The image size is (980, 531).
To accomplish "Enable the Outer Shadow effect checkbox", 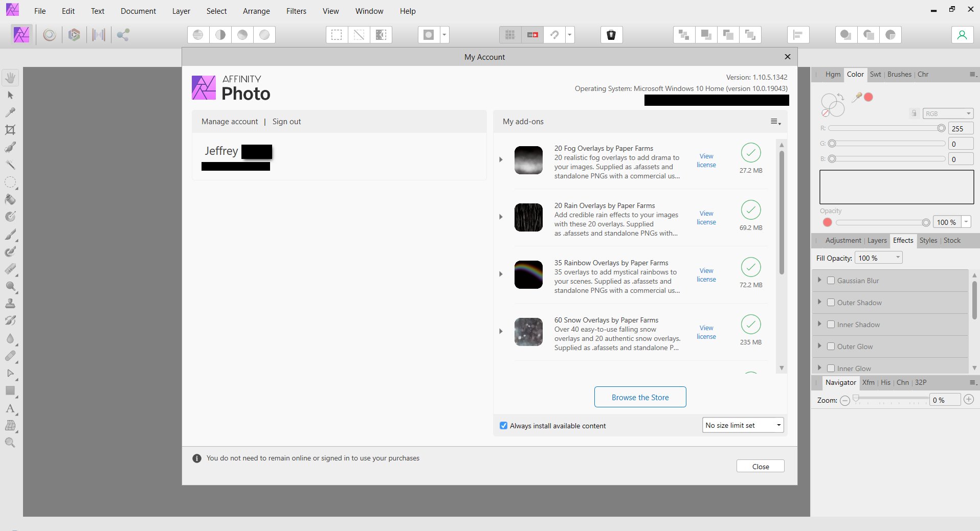I will tap(831, 303).
